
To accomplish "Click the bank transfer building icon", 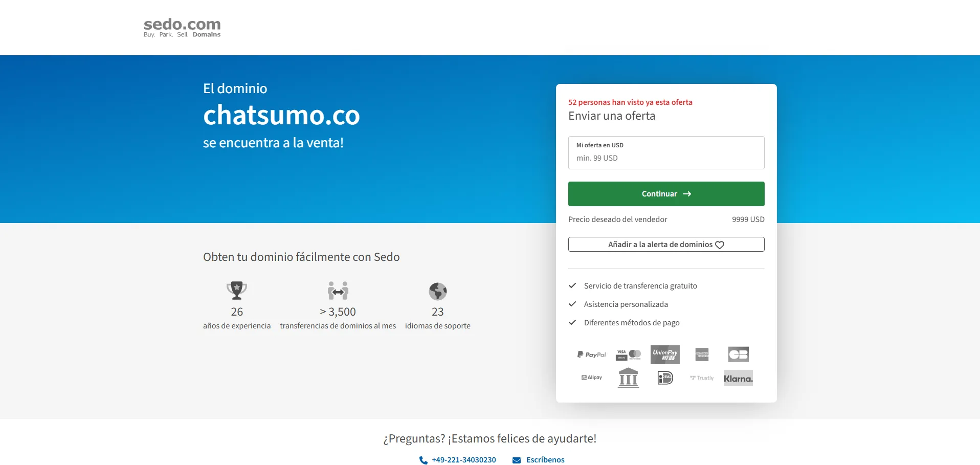I will point(628,378).
